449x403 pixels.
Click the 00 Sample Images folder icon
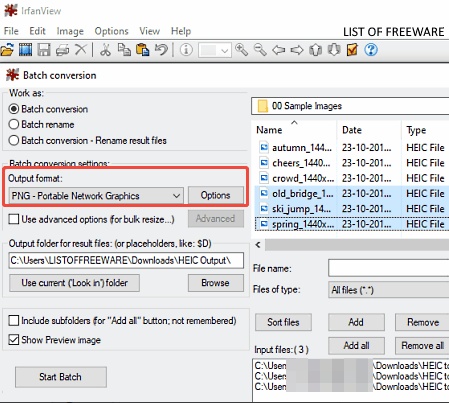pos(262,106)
